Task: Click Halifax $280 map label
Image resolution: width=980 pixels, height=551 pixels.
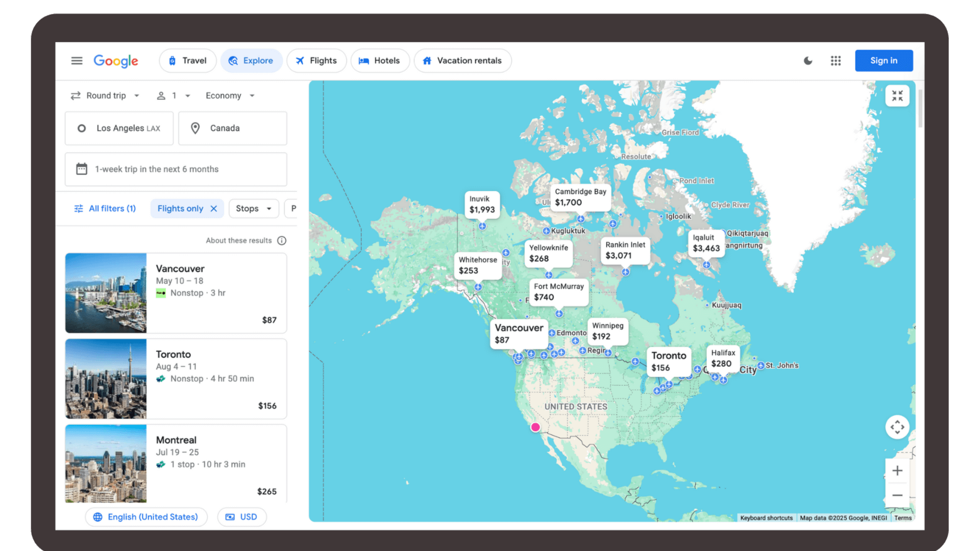Action: (x=723, y=358)
